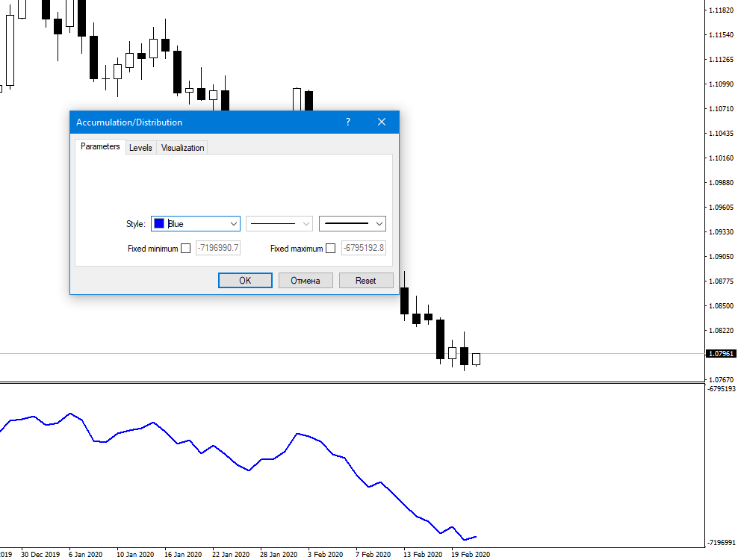738x560 pixels.
Task: Close the Accumulation/Distribution dialog
Action: [x=382, y=122]
